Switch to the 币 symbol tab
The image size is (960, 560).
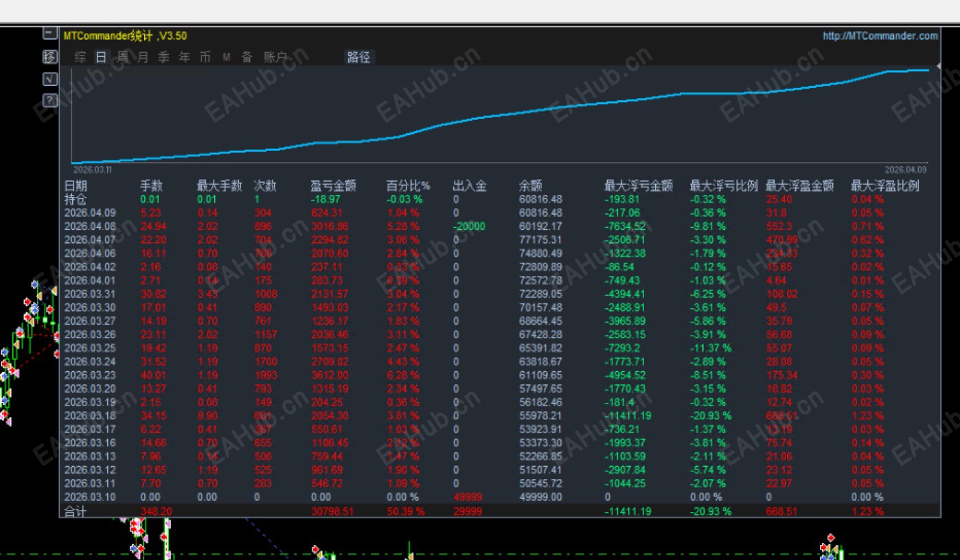point(205,58)
